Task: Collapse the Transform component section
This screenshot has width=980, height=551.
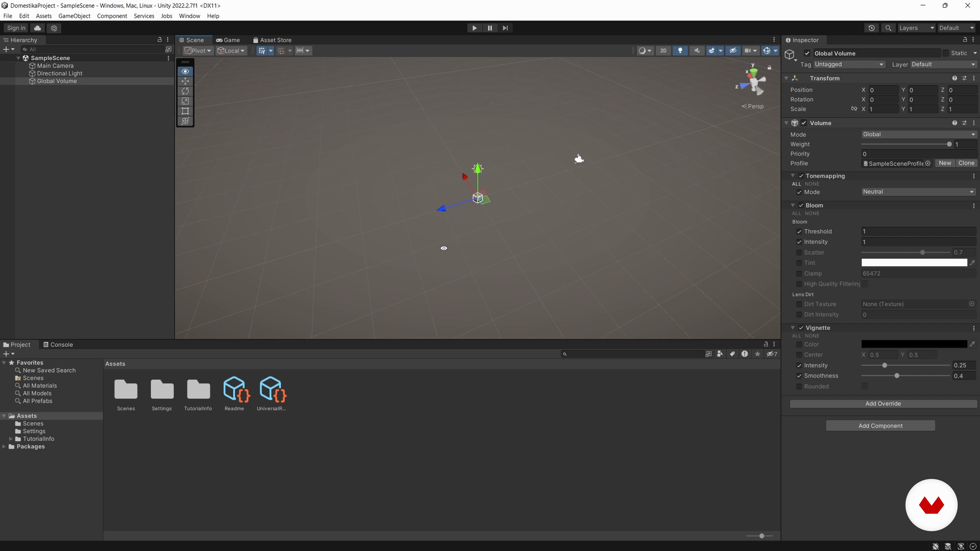Action: [786, 78]
